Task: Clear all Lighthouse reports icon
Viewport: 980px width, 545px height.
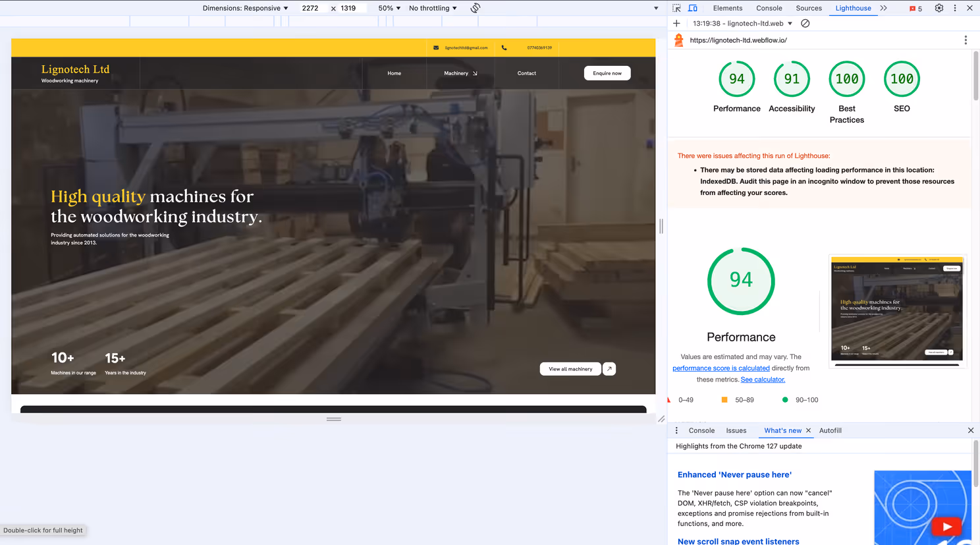Action: (x=805, y=23)
